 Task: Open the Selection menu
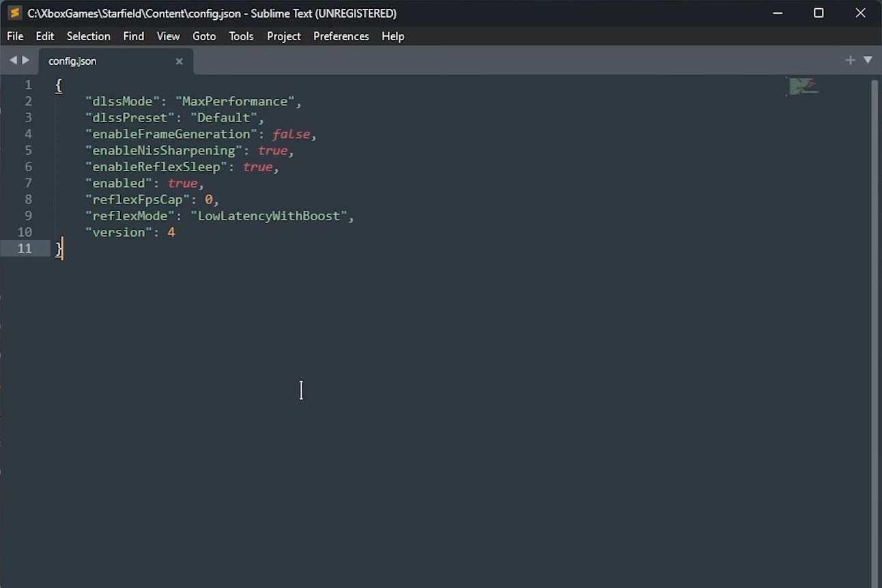click(x=88, y=36)
